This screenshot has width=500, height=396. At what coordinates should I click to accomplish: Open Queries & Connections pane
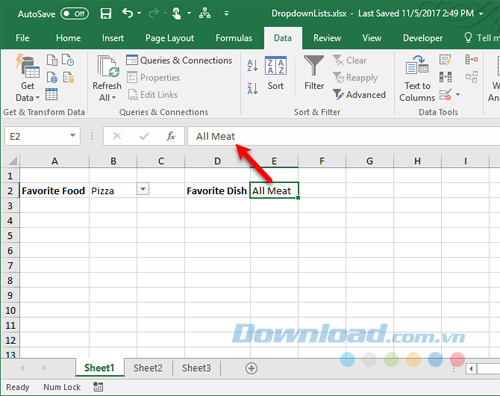179,60
